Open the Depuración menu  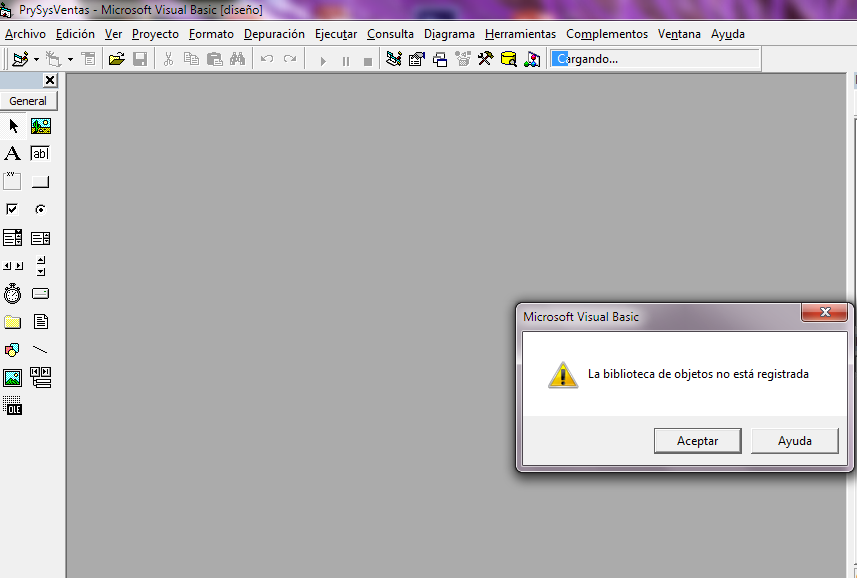(274, 34)
